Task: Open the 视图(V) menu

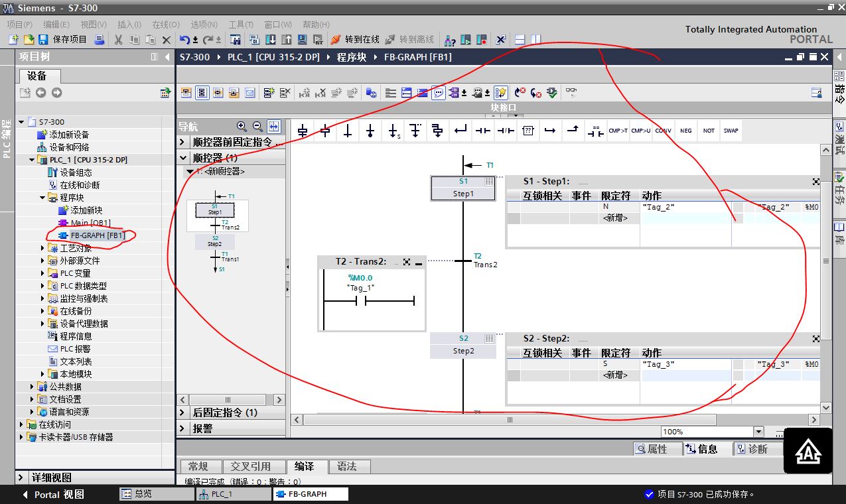Action: (x=94, y=25)
